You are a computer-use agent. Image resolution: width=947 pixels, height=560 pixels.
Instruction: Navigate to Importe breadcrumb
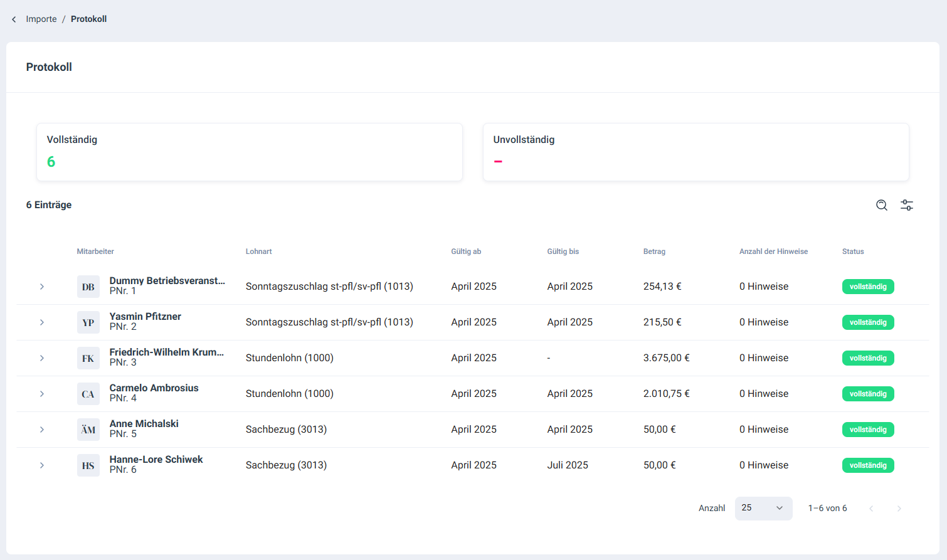(41, 19)
